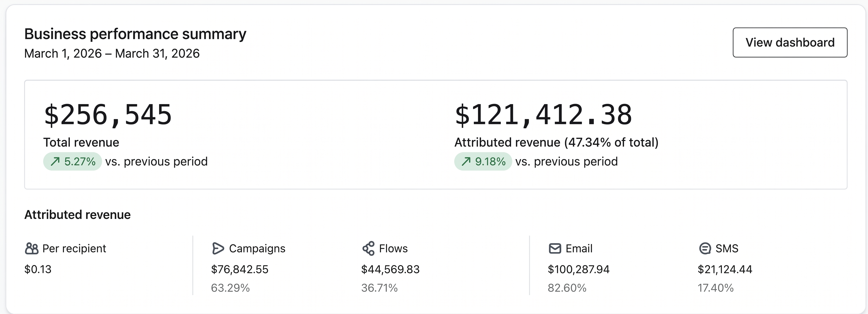Click the SMS percentage 17.40%

click(x=716, y=288)
